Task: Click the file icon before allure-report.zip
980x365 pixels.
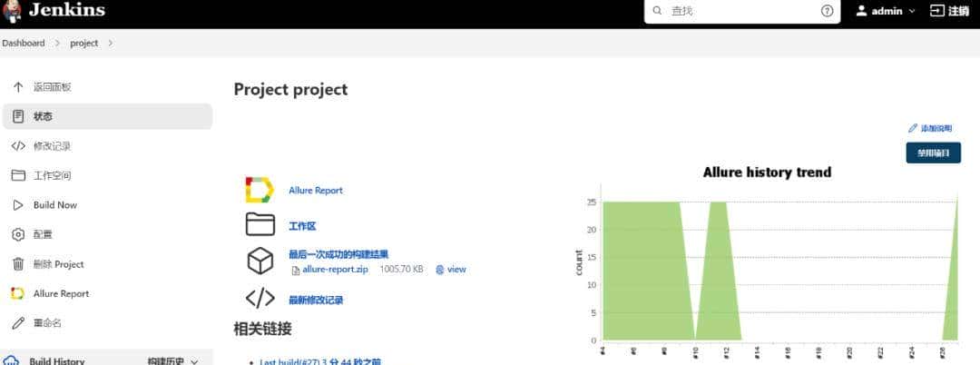Action: coord(296,270)
